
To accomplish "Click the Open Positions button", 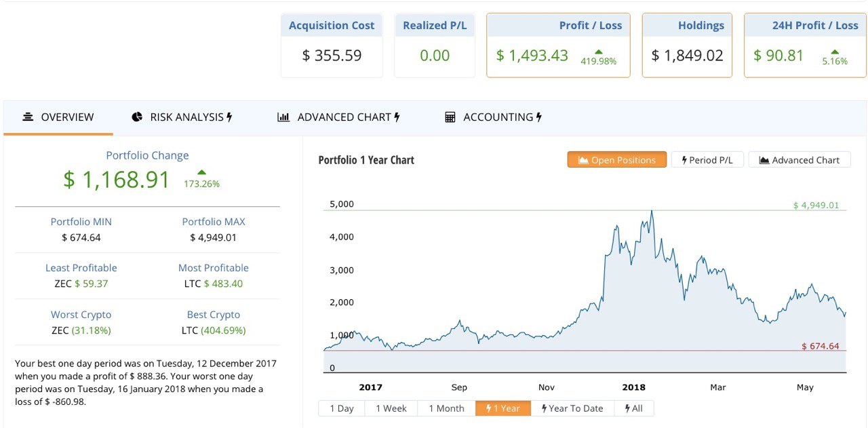I will click(x=616, y=160).
